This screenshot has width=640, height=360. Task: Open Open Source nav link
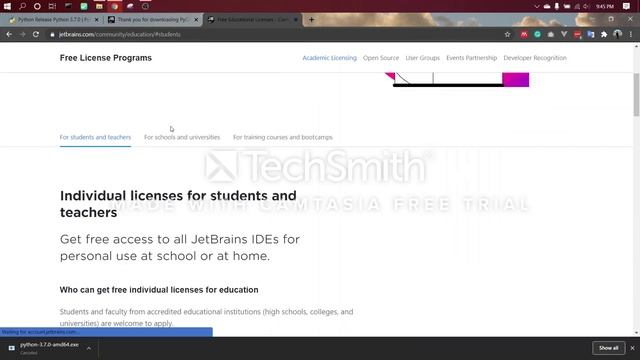point(381,58)
